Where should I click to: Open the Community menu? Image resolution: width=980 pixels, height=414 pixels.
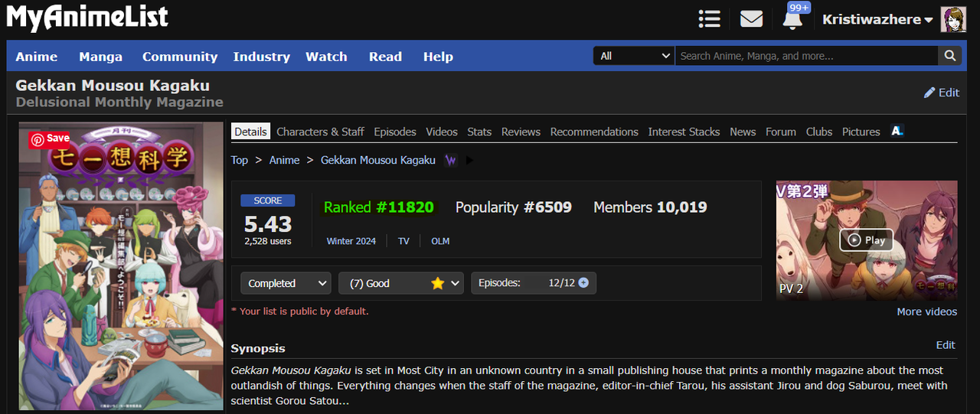tap(180, 57)
